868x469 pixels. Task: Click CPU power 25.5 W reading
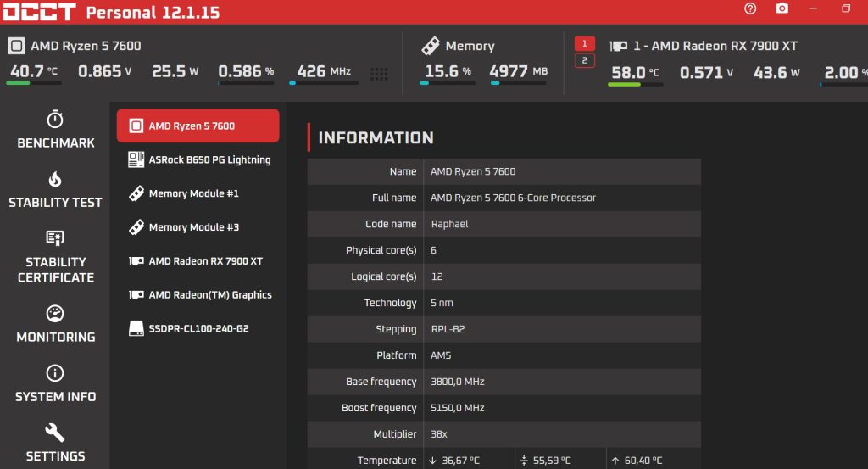point(175,71)
